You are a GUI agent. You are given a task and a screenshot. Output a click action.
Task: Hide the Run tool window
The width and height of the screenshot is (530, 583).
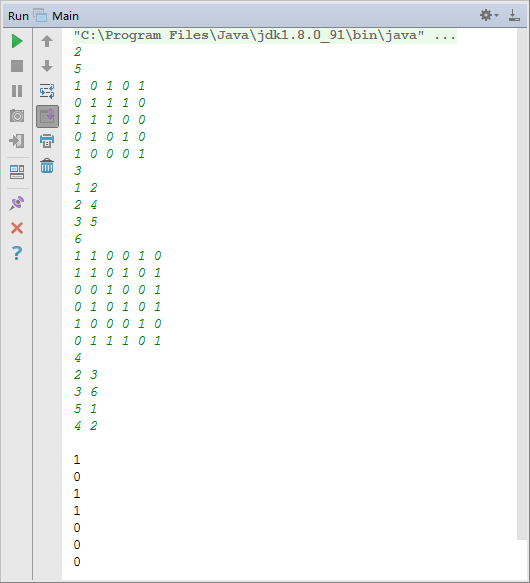click(514, 15)
